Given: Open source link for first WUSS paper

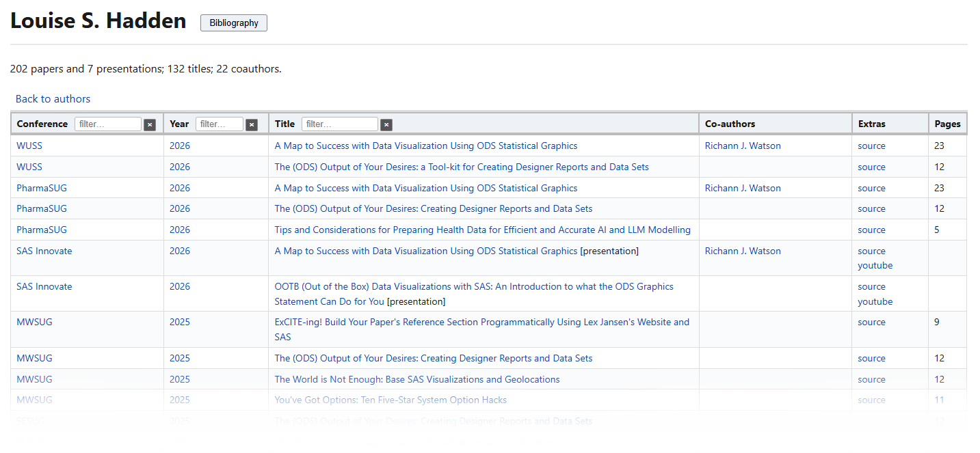Looking at the screenshot, I should coord(872,146).
